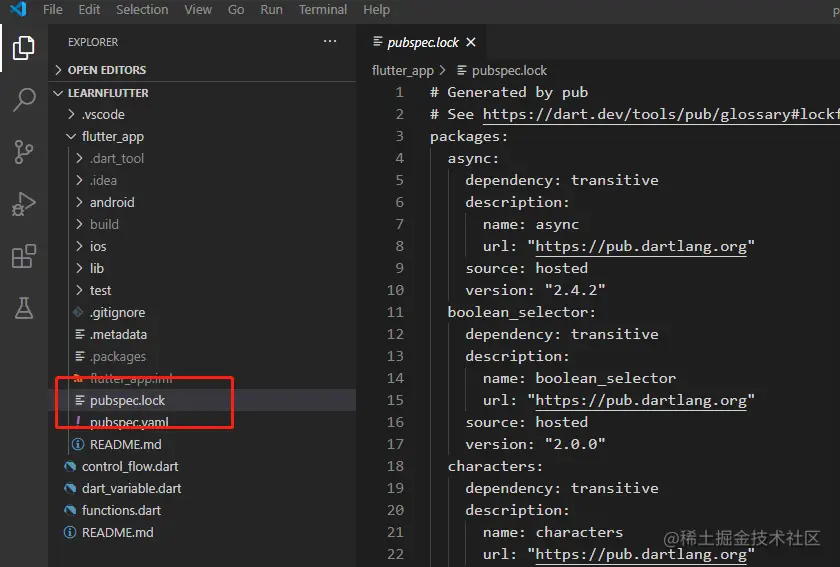The height and width of the screenshot is (567, 840).
Task: Click file icon in pubspec.lock breadcrumb
Action: click(x=462, y=70)
